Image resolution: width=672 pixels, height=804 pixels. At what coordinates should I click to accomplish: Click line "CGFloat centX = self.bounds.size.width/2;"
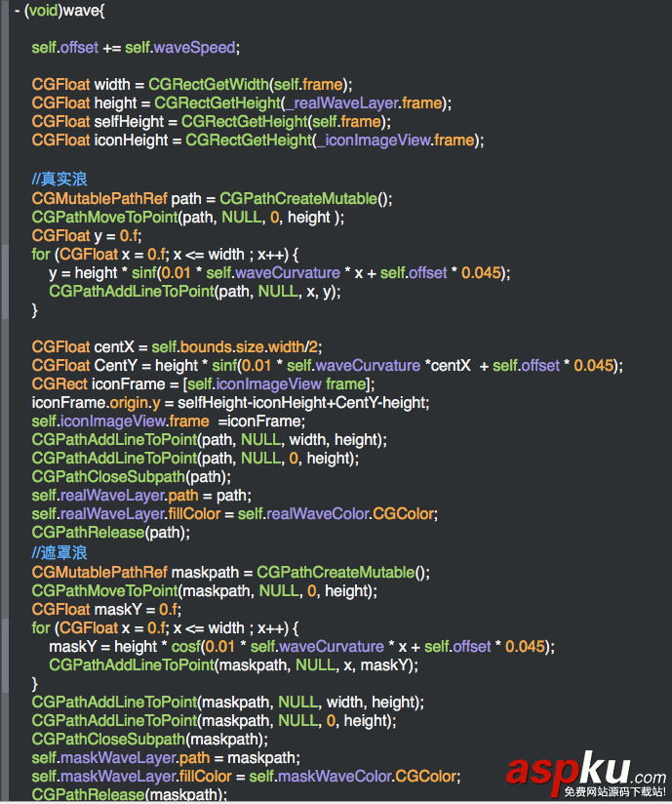(x=177, y=347)
